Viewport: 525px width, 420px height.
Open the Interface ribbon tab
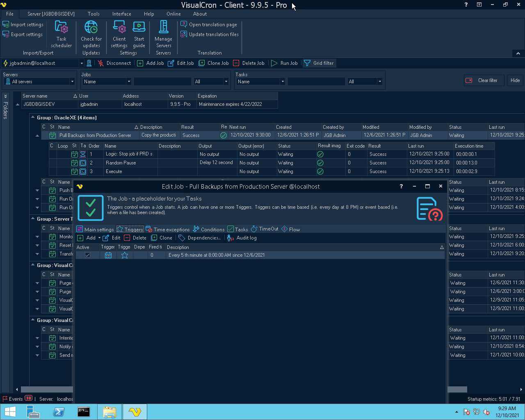tap(122, 14)
